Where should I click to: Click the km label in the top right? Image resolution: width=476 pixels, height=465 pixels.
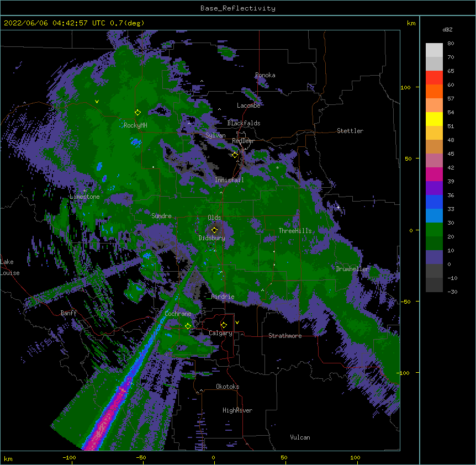pyautogui.click(x=411, y=23)
